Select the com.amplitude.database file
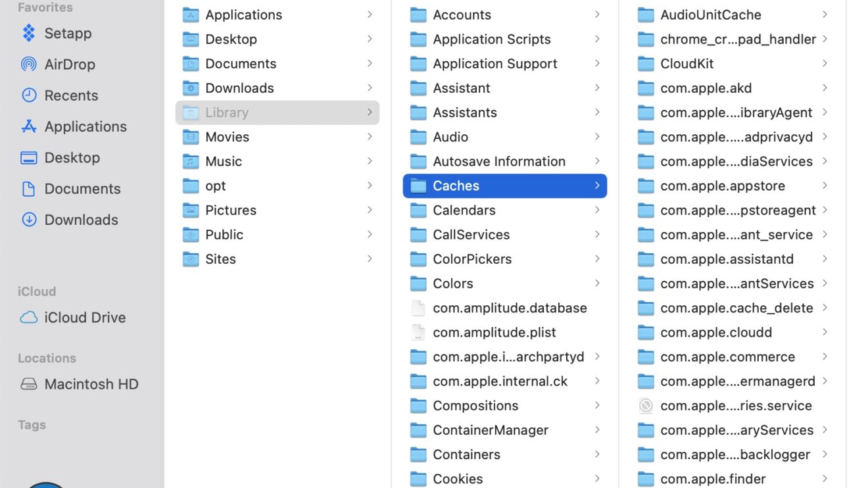 pos(509,308)
